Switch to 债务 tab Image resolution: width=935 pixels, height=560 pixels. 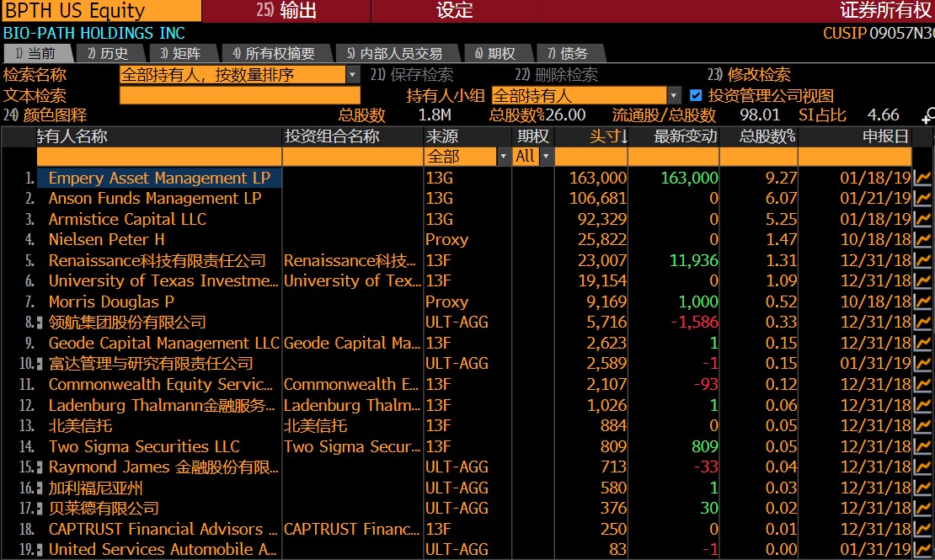[x=569, y=54]
